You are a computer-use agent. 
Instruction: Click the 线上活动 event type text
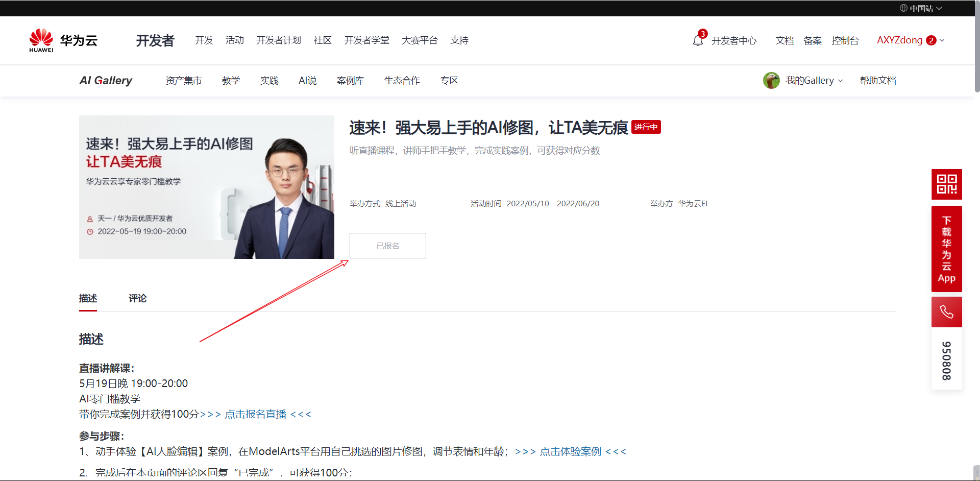tap(401, 204)
